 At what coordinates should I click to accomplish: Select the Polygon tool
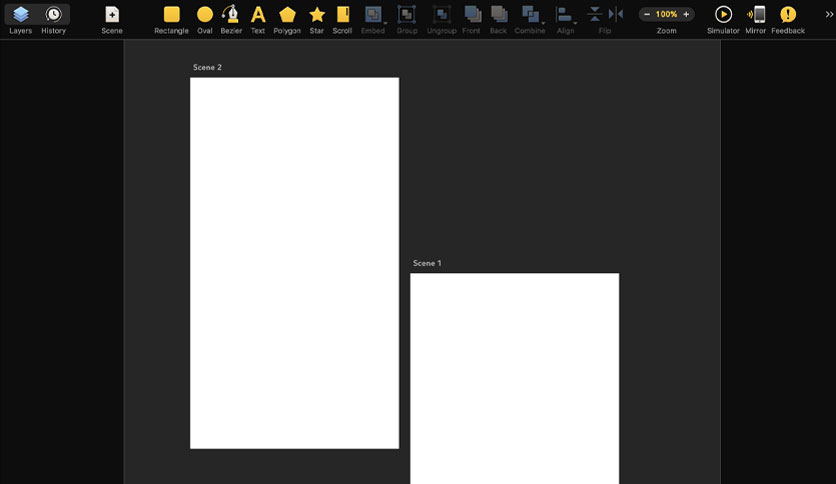pos(287,20)
